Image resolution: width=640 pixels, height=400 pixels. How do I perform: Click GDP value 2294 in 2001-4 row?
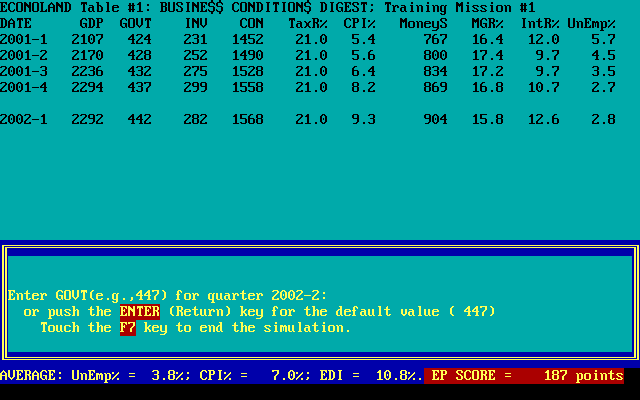tap(87, 87)
